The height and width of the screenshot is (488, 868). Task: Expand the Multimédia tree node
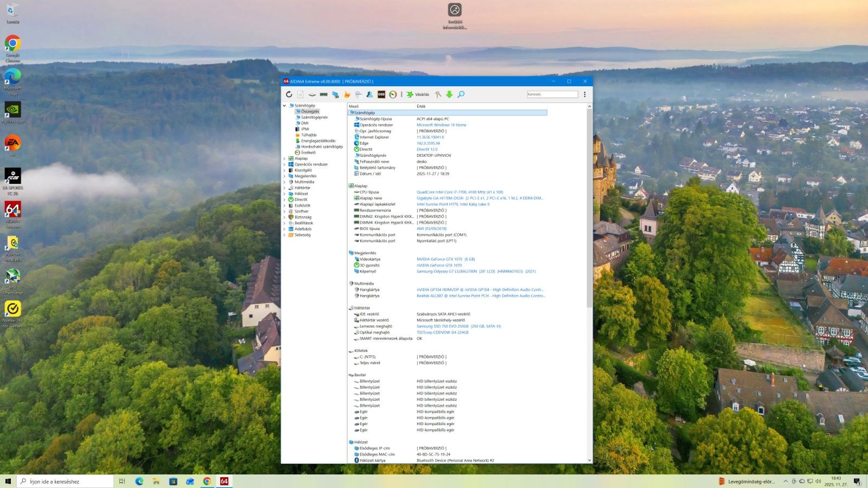coord(284,182)
